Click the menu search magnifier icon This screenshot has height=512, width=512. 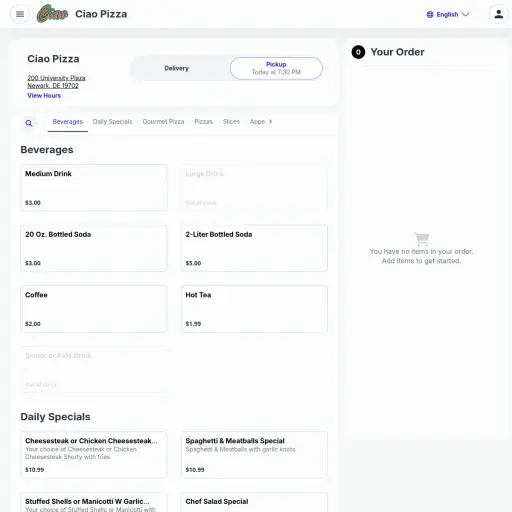point(29,123)
